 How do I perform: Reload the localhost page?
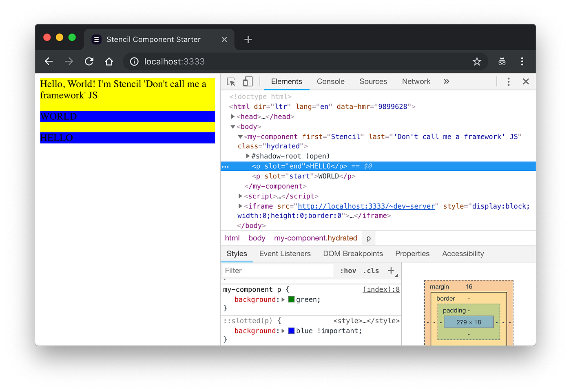click(89, 62)
